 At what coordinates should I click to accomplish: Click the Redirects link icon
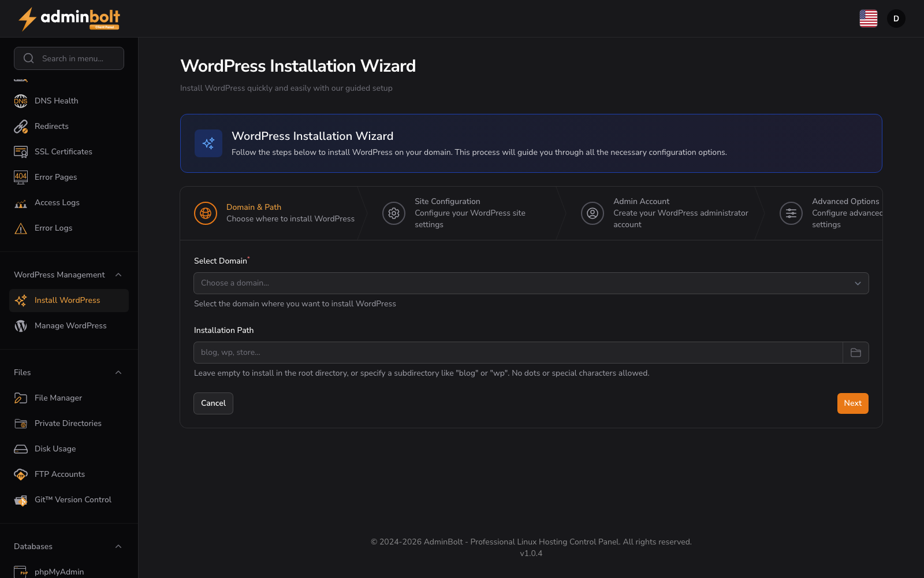pyautogui.click(x=21, y=126)
